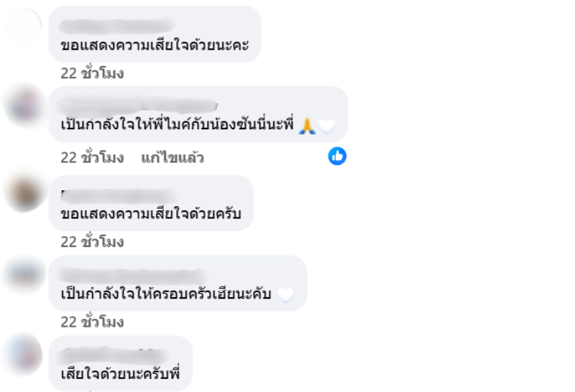Click the blue like reaction icon
The height and width of the screenshot is (392, 575).
[337, 156]
